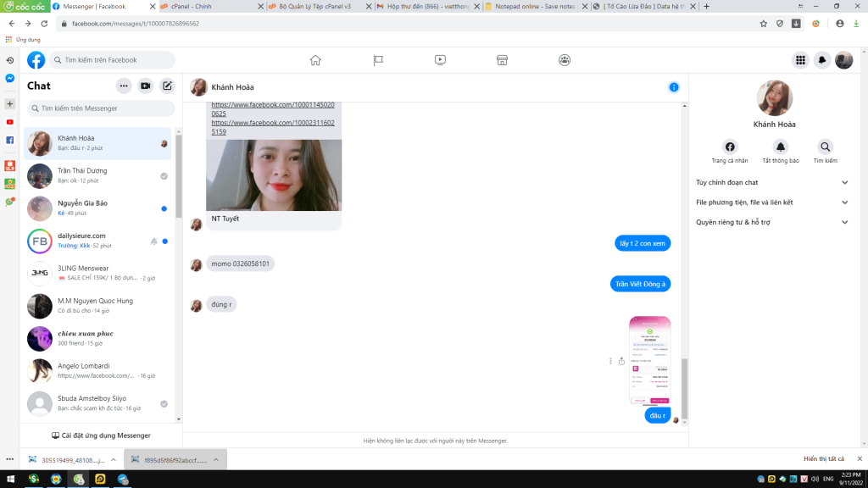Viewport: 868px width, 488px height.
Task: Click the Tìm kiếm trên Messenger field
Action: click(x=102, y=108)
